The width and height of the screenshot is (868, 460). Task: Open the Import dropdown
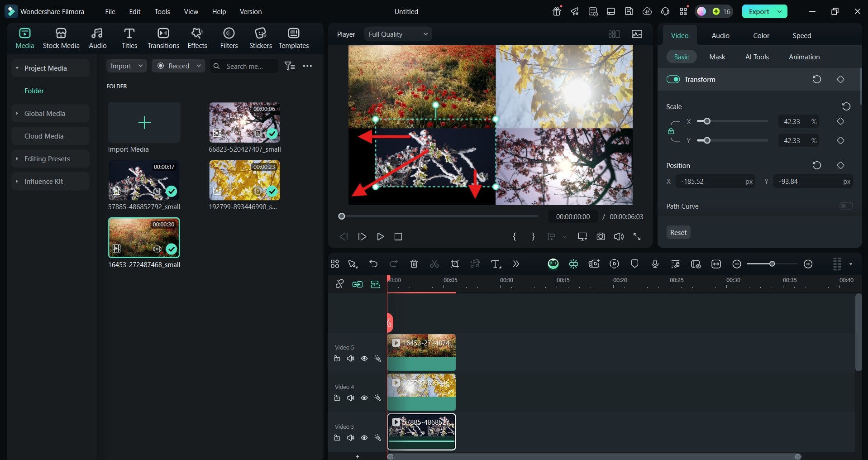click(x=127, y=66)
